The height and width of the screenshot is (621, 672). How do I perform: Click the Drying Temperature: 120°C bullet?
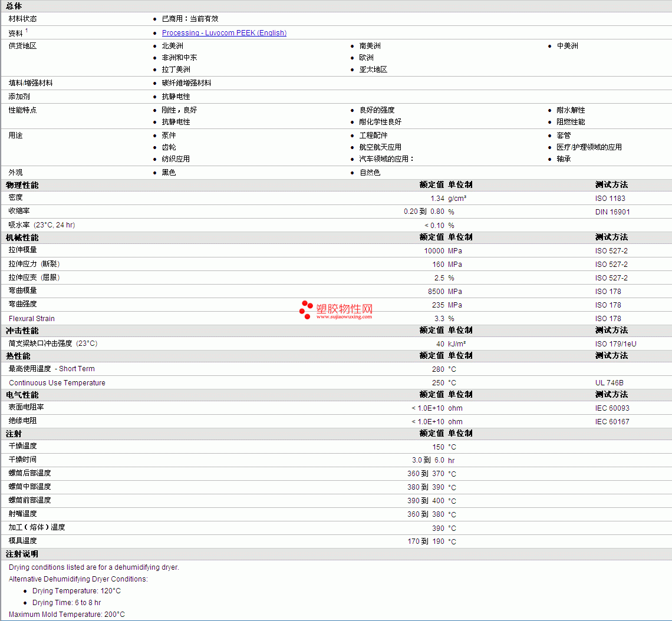77,591
